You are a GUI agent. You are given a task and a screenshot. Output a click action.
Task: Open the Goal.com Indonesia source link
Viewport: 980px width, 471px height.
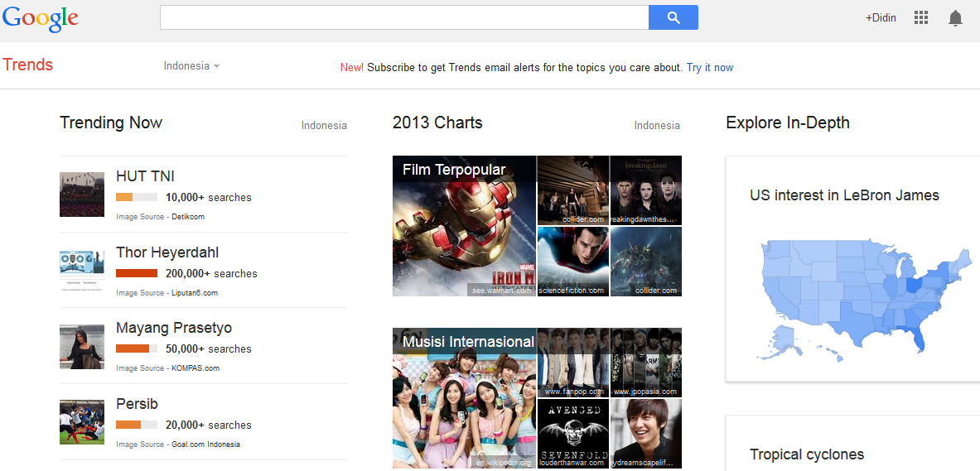205,445
